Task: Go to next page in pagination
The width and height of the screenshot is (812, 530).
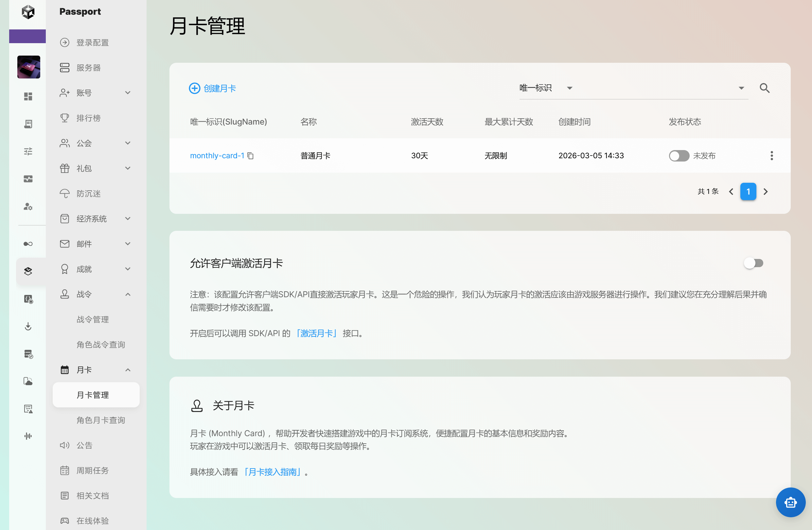Action: coord(765,192)
